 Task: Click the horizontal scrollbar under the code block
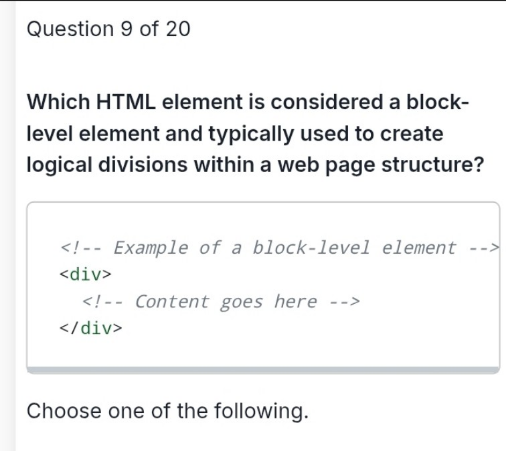(x=263, y=370)
